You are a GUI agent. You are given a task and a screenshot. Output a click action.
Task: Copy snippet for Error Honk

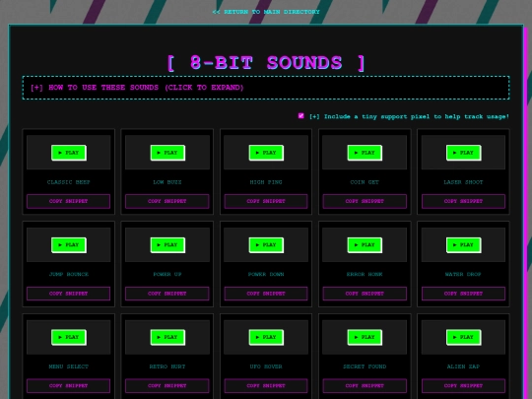(365, 294)
